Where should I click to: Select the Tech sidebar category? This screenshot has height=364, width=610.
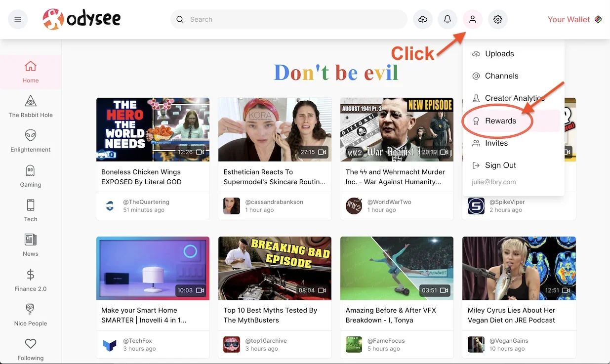pyautogui.click(x=31, y=211)
